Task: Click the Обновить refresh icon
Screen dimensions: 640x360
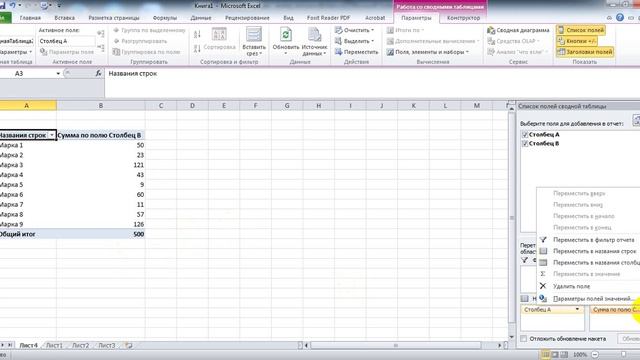Action: 286,35
